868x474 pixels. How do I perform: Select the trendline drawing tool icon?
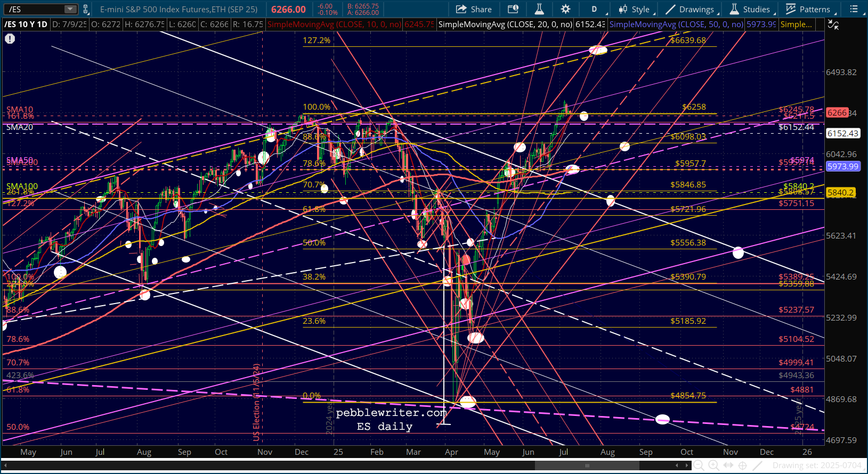point(757,465)
